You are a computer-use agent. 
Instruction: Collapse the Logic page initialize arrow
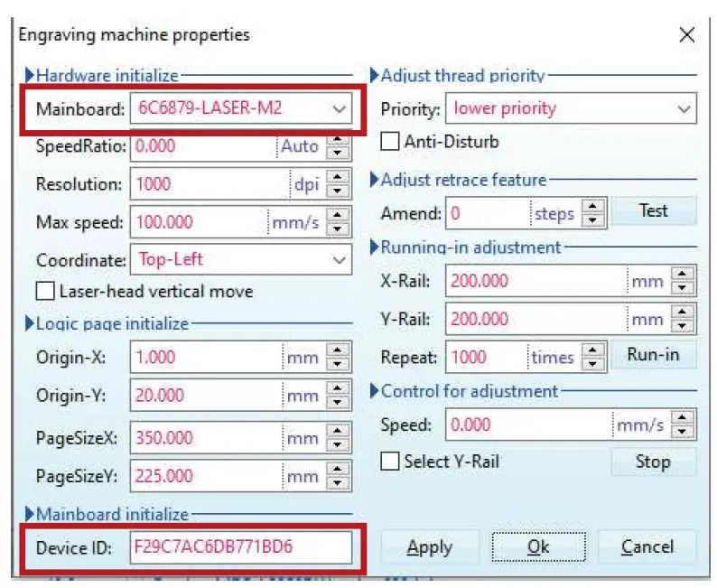29,323
